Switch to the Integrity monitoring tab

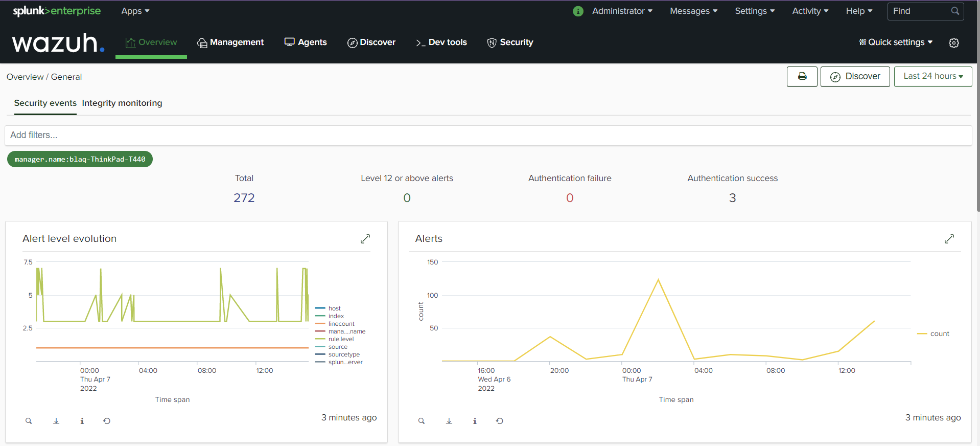point(122,103)
